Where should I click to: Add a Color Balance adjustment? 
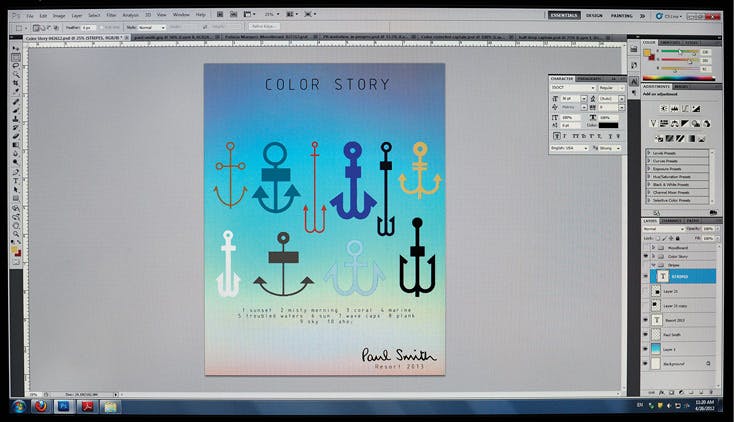674,123
